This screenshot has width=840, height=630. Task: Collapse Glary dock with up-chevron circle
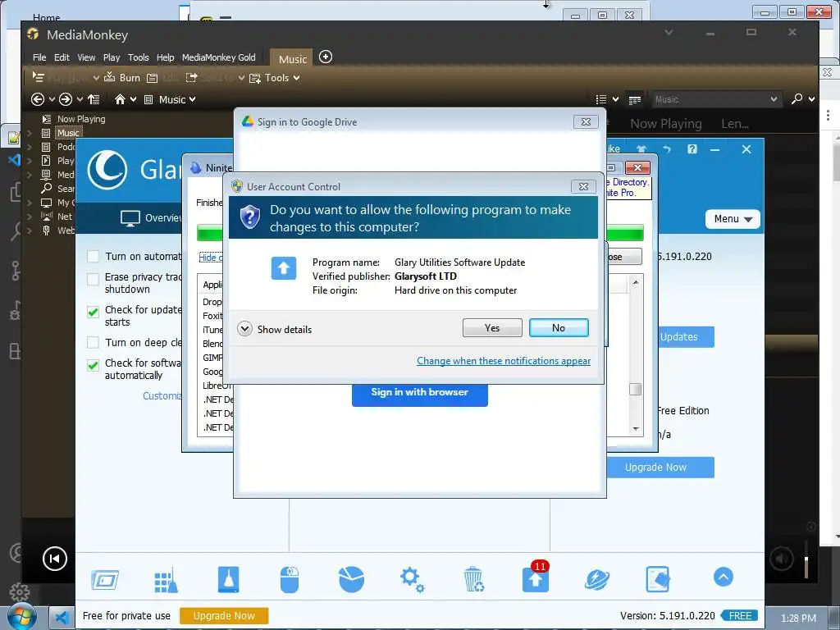tap(724, 577)
